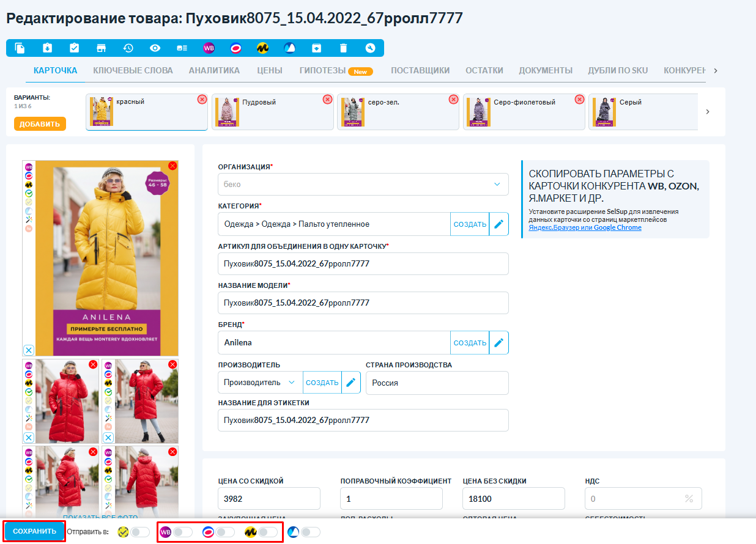The image size is (756, 544).
Task: Click the trash delete icon in toolbar
Action: point(343,48)
